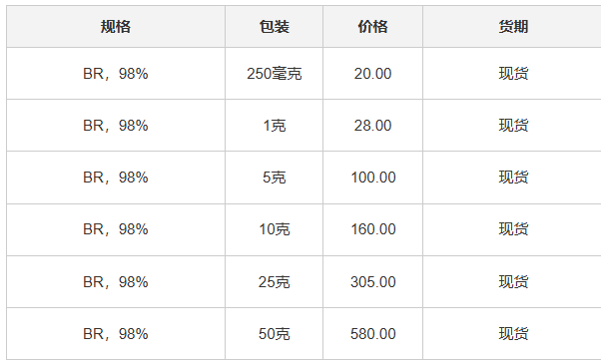The width and height of the screenshot is (601, 364).
Task: Click the 160.00 price cell
Action: [373, 229]
